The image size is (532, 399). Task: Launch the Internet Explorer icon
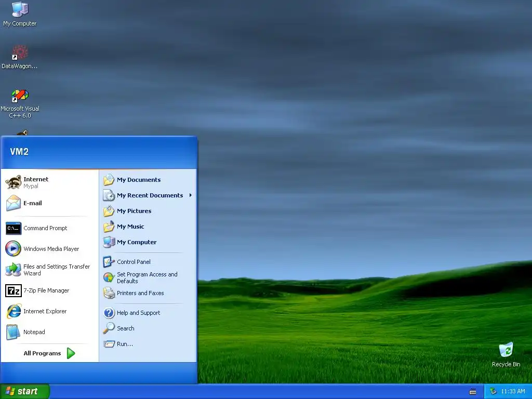tap(14, 311)
